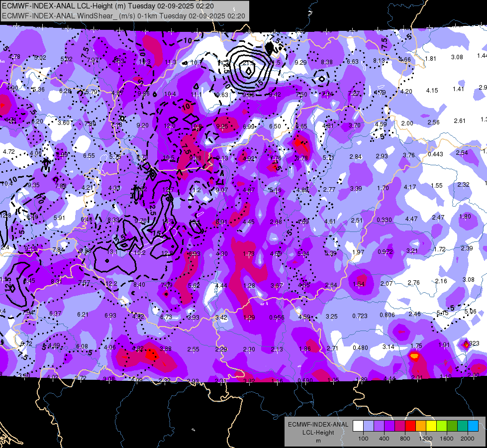Click the '0.330' wind shear value

(x=384, y=220)
